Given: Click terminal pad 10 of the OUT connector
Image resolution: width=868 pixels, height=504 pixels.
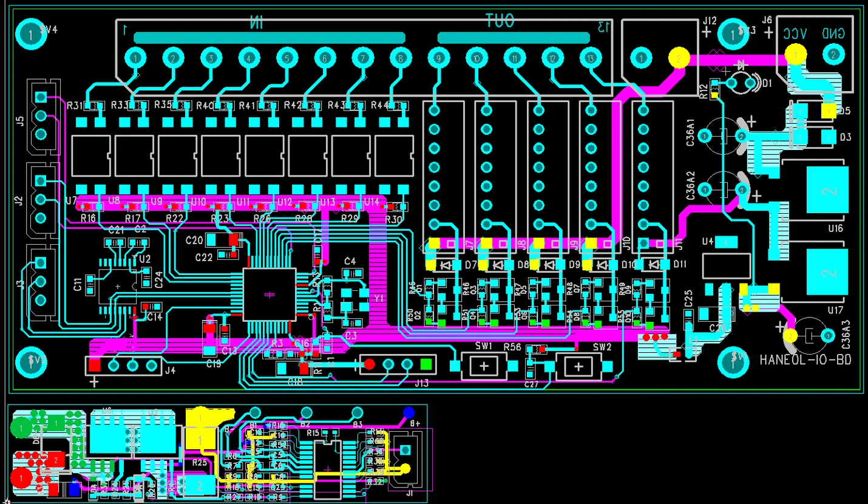Looking at the screenshot, I should click(x=476, y=58).
